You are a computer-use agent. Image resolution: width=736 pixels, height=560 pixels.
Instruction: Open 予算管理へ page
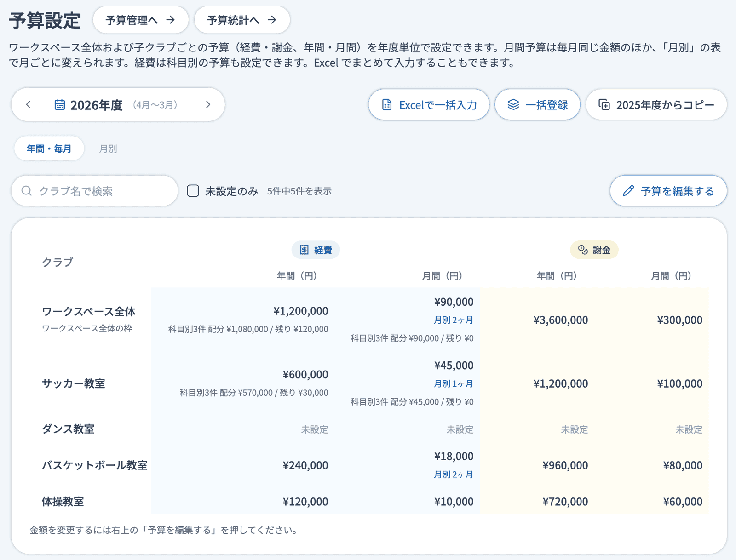[x=141, y=20]
